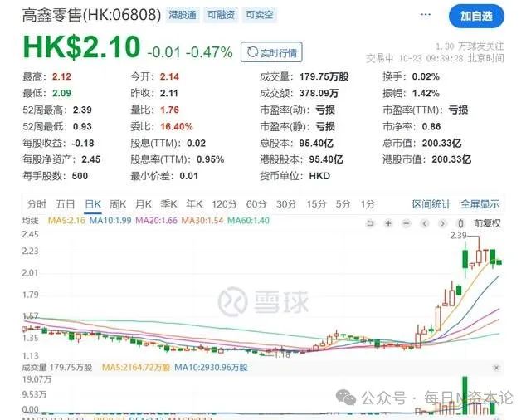Select the 周K chart tab
The width and height of the screenshot is (531, 420).
pos(118,204)
